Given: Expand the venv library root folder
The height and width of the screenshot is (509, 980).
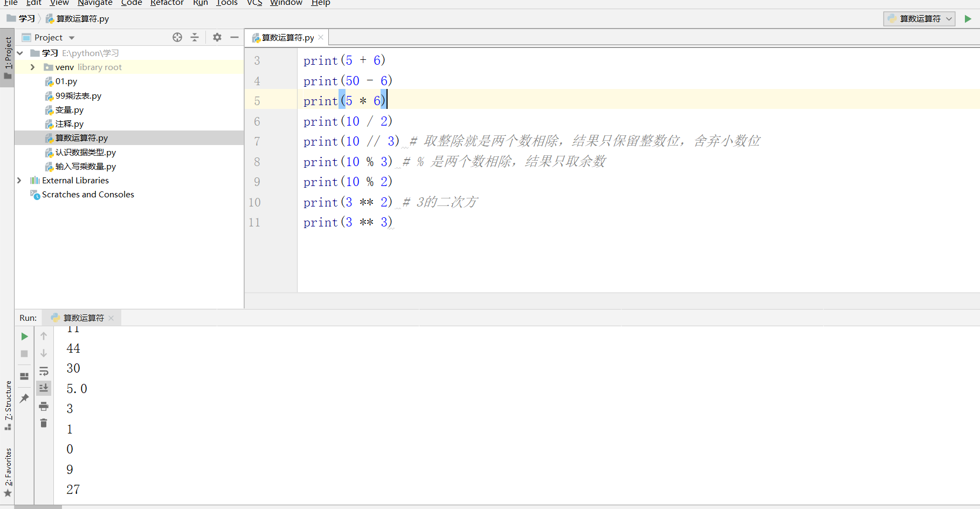Looking at the screenshot, I should [32, 67].
